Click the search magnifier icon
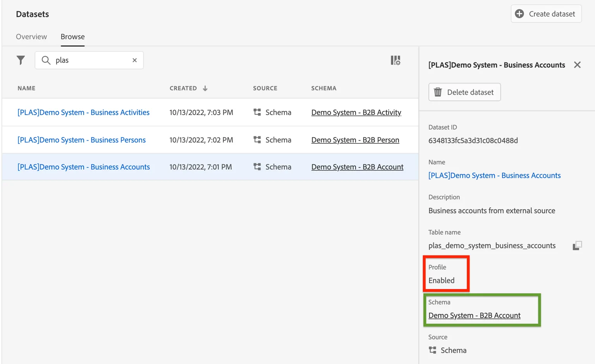This screenshot has height=364, width=595. [x=46, y=60]
